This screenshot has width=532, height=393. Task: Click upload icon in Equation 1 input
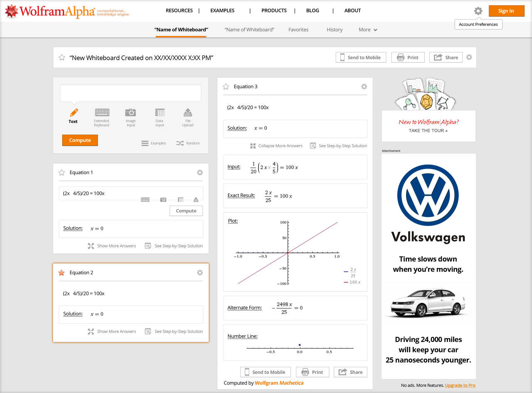[196, 199]
